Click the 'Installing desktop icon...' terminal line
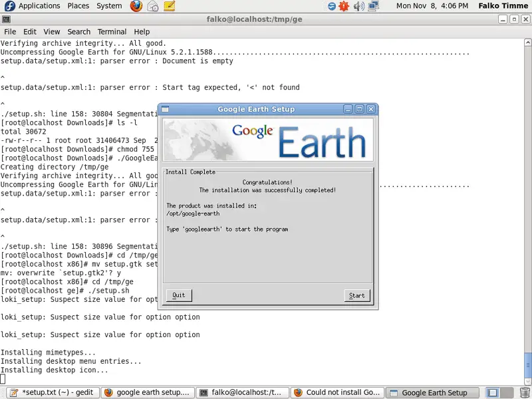Screen dimensions: 532x399 [55, 370]
